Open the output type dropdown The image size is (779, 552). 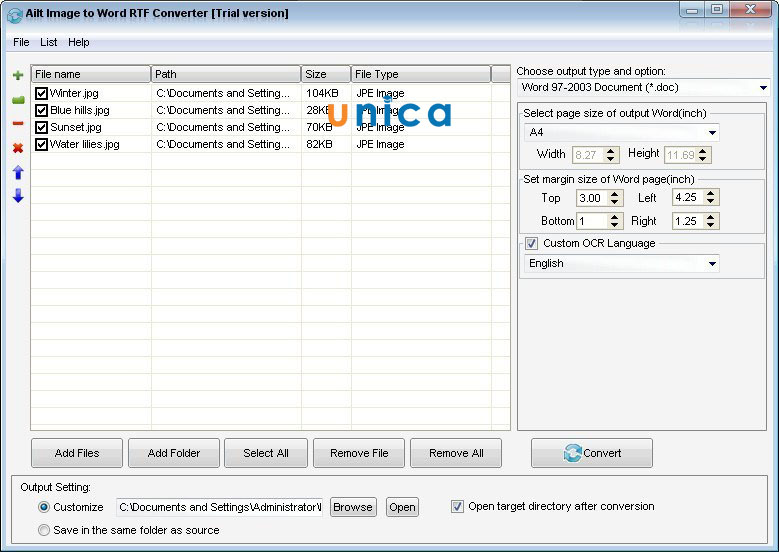click(x=763, y=88)
